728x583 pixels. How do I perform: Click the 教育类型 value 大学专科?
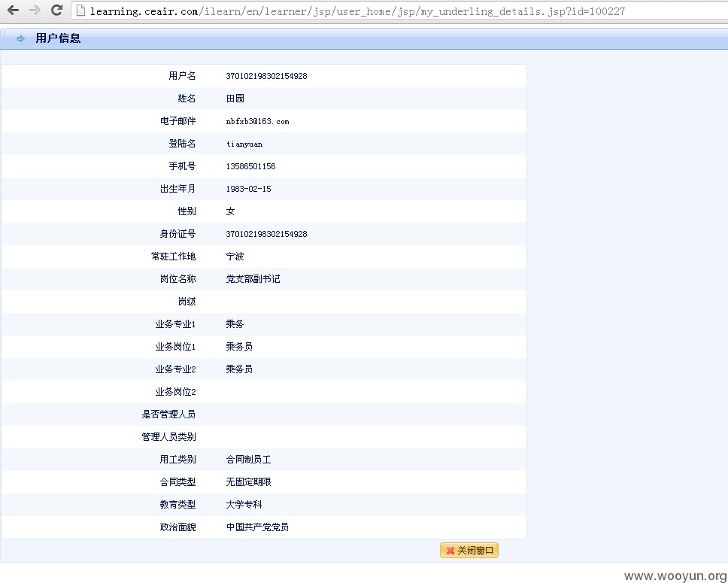pyautogui.click(x=244, y=505)
